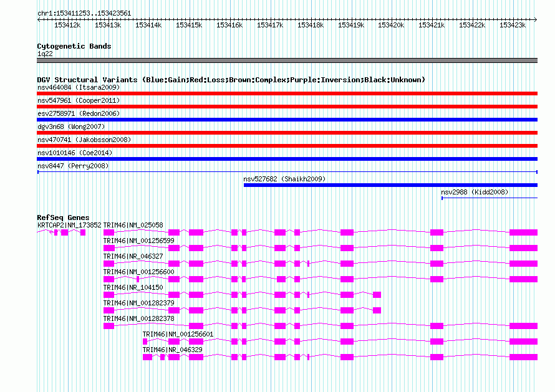The width and height of the screenshot is (555, 392).
Task: Click the 153416k ruler tick label
Action: coord(229,25)
